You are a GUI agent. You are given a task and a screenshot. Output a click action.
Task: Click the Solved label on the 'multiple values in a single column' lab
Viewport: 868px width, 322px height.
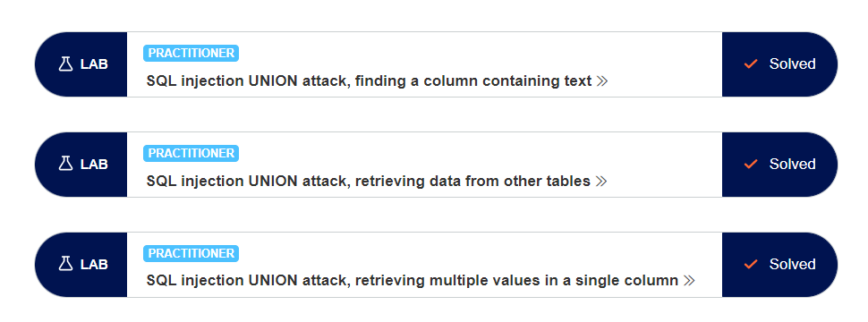tap(792, 265)
